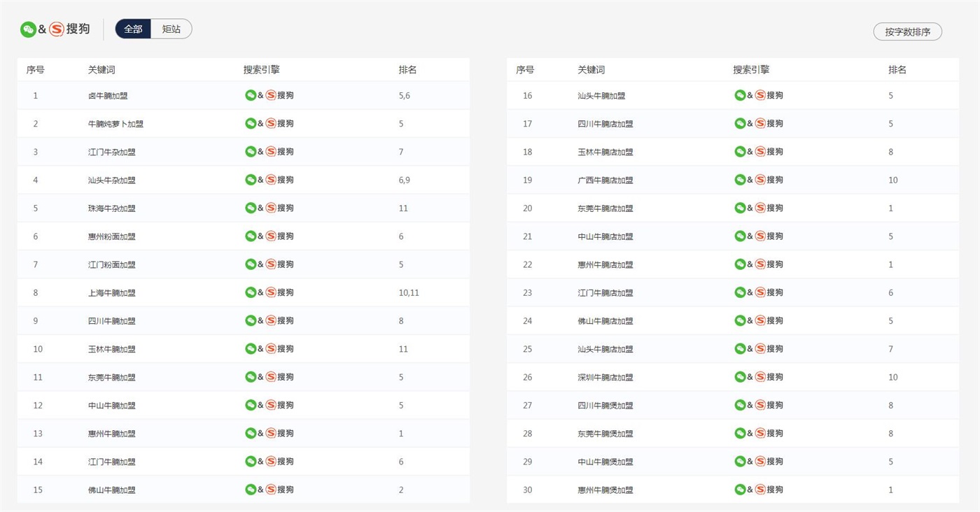Open the keyword 四川牛腩煲加盟
The height and width of the screenshot is (512, 980).
[x=605, y=405]
